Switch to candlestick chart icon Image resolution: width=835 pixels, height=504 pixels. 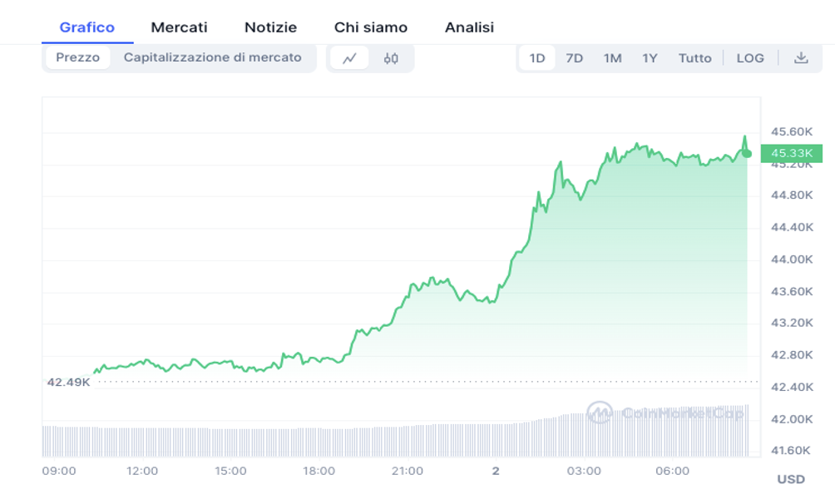[391, 58]
